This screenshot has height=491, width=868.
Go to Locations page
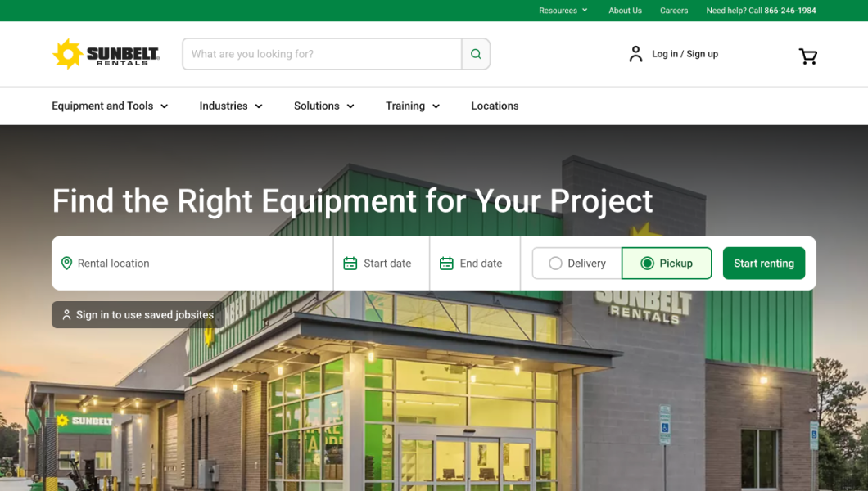point(495,106)
